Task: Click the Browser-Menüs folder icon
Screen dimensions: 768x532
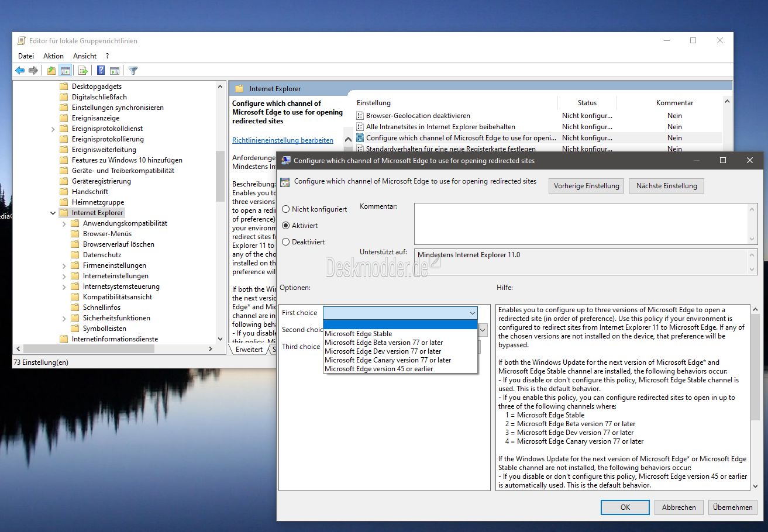Action: coord(75,234)
